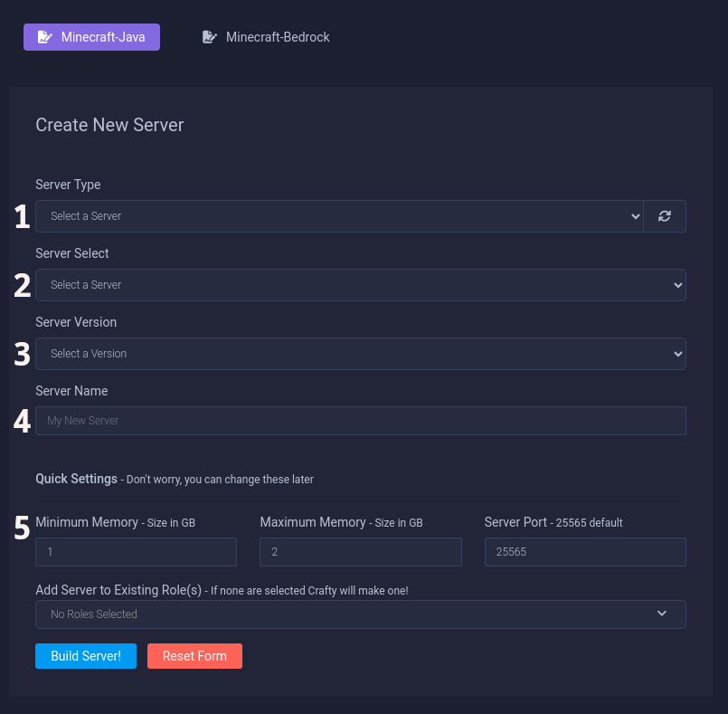Click the Build Server! button

pos(86,656)
